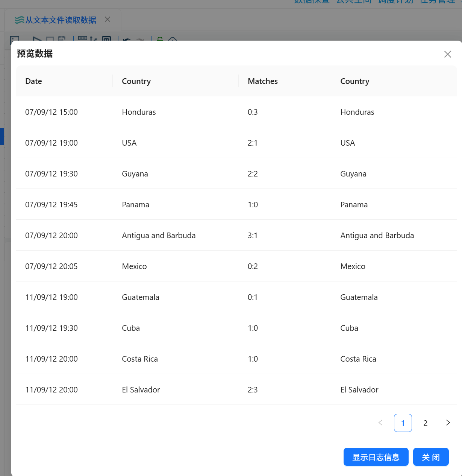Screen dimensions: 462x476
Task: Click the 1:0 score in Cuba row
Action: pyautogui.click(x=253, y=328)
